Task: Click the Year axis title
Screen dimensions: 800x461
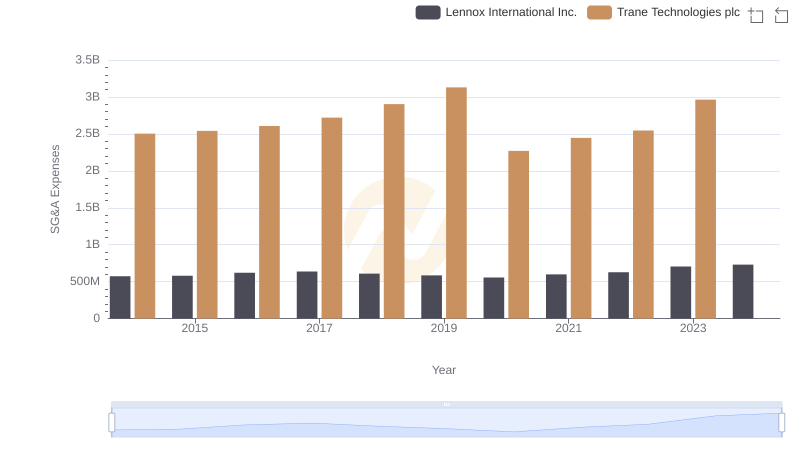Action: 443,370
